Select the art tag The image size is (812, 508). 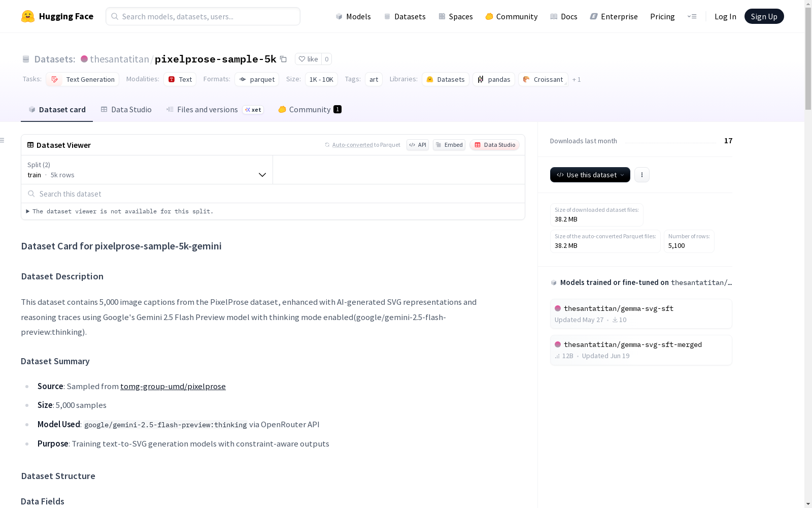(374, 79)
